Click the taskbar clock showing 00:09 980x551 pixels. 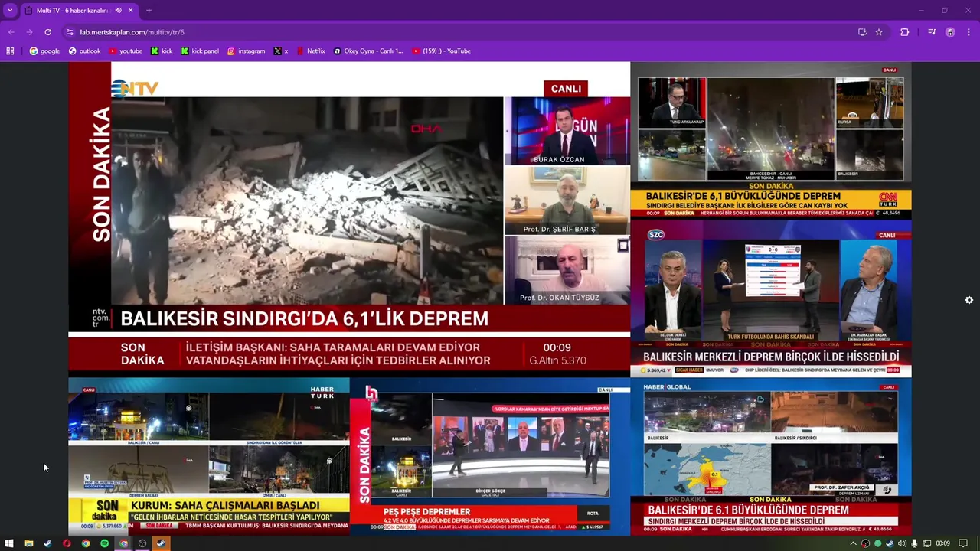tap(942, 543)
